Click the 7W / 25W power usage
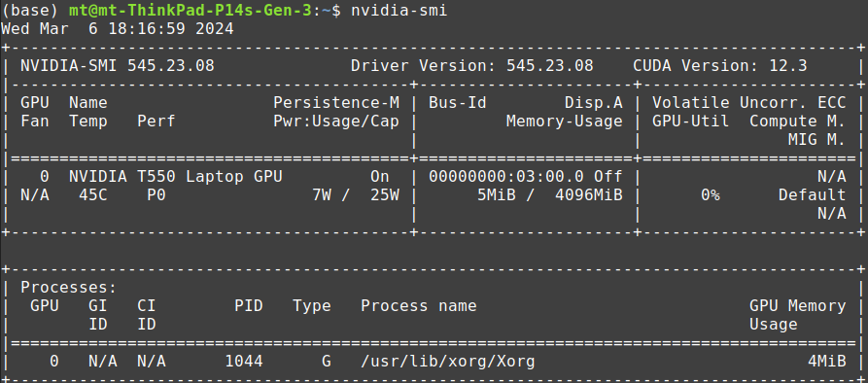This screenshot has width=868, height=383. 356,194
